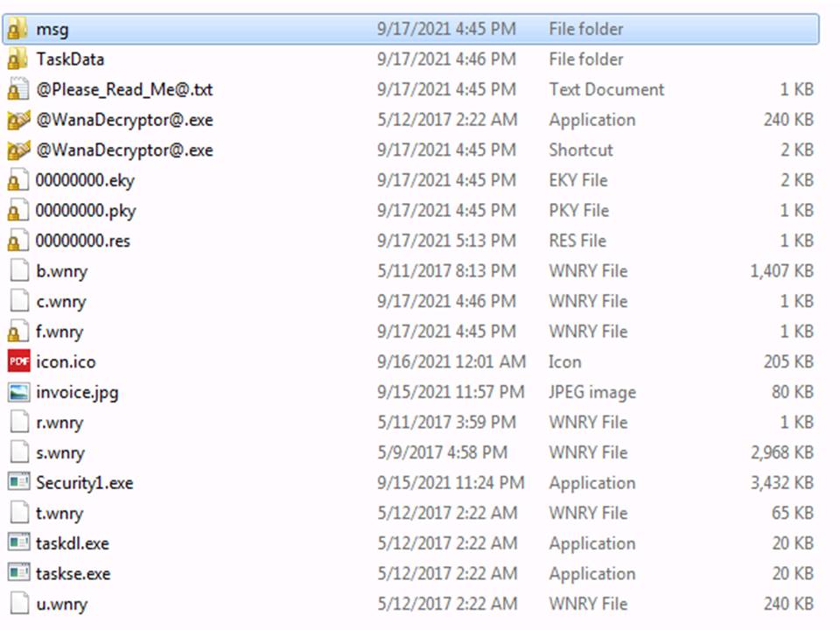Viewport: 840px width, 630px height.
Task: Click the c.wnry file icon
Action: coord(19,301)
